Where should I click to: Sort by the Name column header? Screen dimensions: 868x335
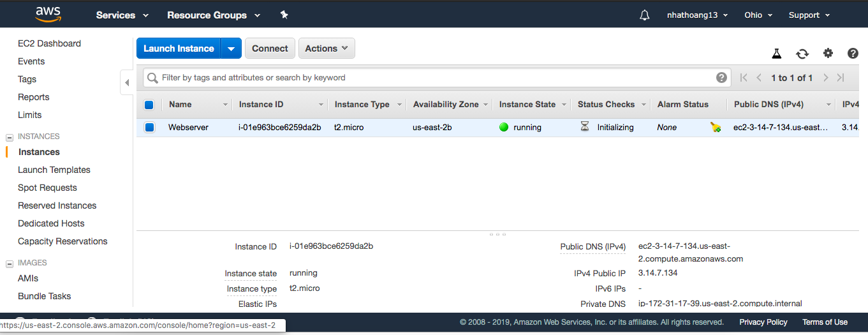197,105
